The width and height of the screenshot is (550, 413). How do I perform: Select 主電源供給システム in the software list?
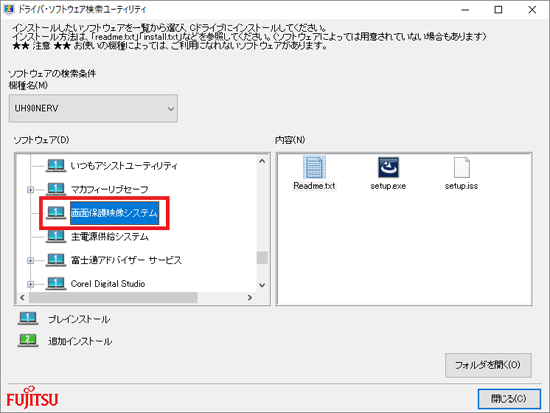tap(110, 237)
